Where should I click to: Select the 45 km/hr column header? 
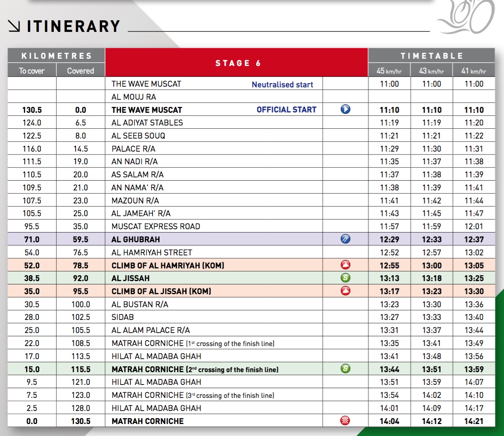(x=389, y=71)
